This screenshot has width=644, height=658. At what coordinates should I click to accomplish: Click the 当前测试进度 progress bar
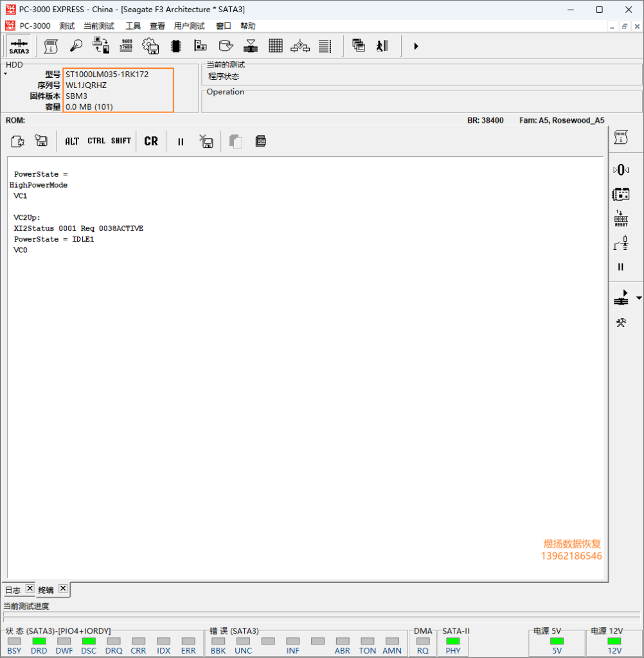323,617
